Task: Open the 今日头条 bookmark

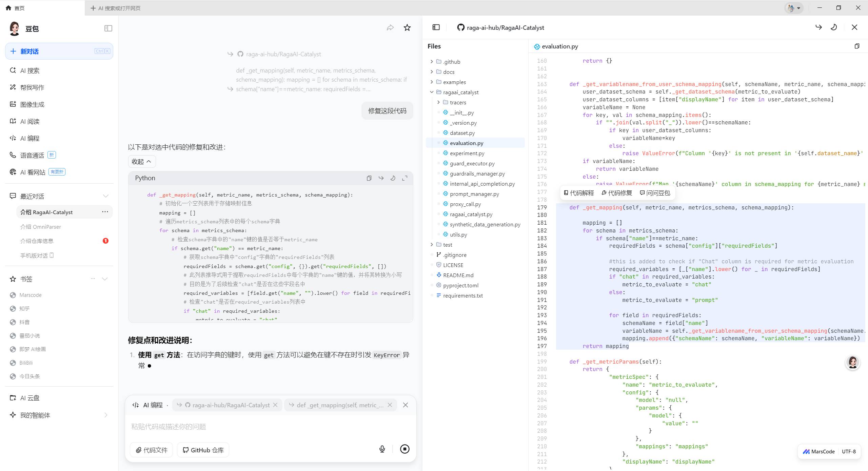Action: tap(29, 376)
